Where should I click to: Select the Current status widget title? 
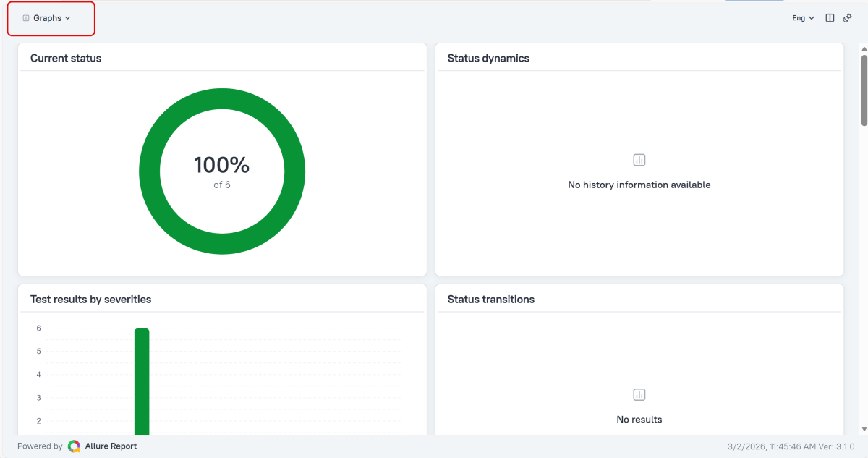click(x=66, y=58)
